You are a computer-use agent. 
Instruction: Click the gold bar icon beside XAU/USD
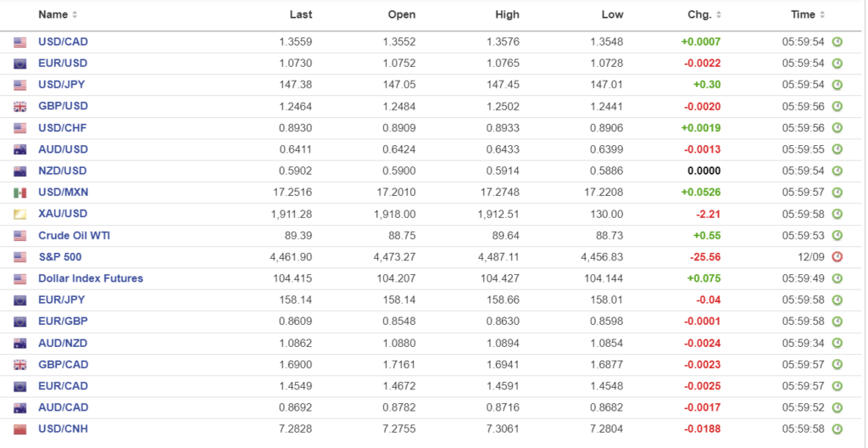[20, 214]
